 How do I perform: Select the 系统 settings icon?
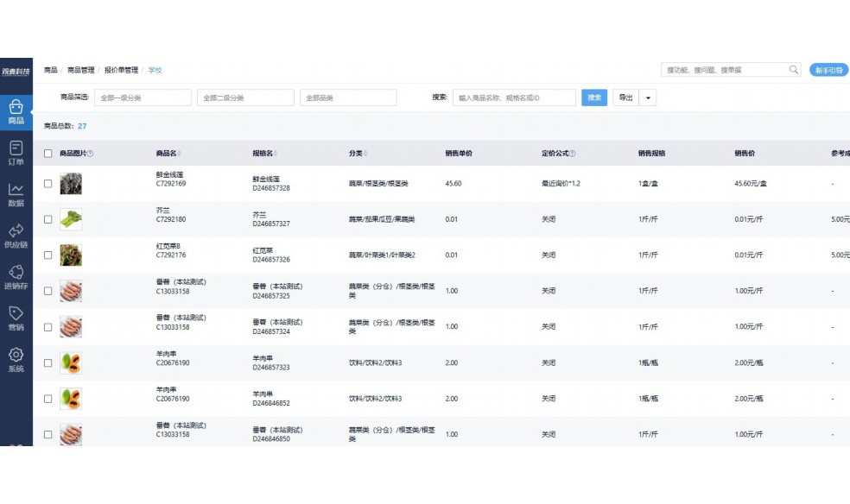click(16, 356)
